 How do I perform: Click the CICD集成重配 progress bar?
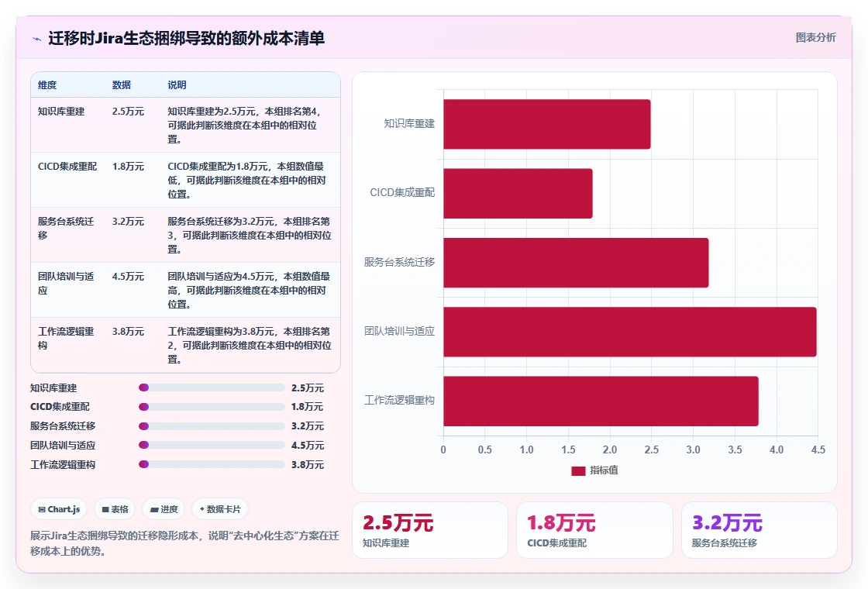(212, 407)
